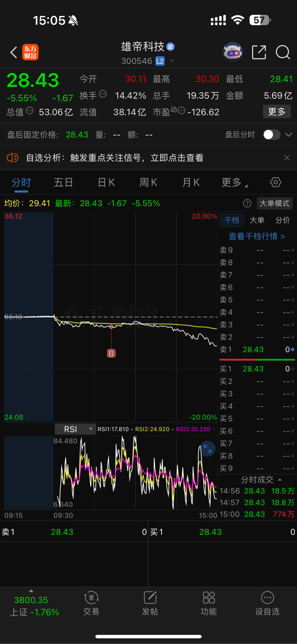This screenshot has width=297, height=644.
Task: Switch to the 五日 tab
Action: click(x=63, y=182)
